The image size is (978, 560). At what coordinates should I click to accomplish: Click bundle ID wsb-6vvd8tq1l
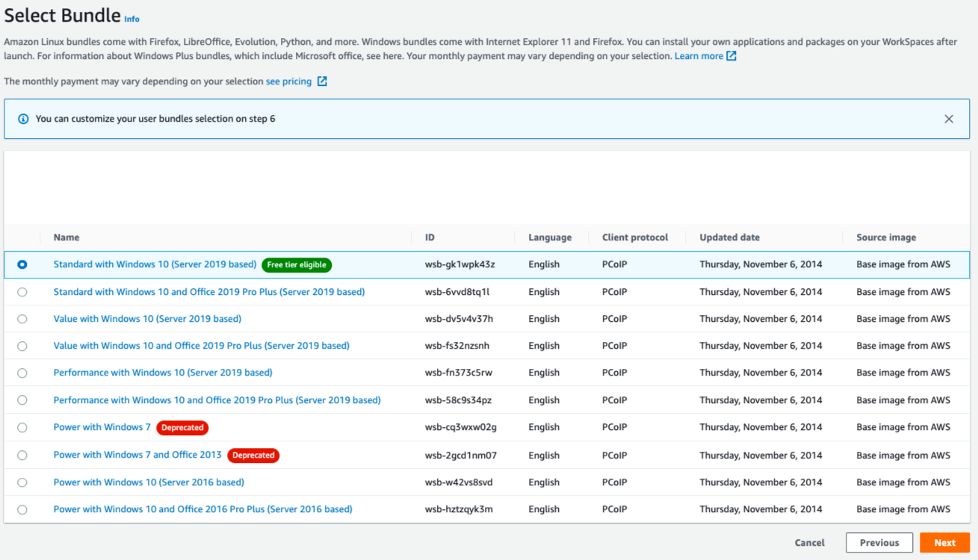(x=457, y=292)
